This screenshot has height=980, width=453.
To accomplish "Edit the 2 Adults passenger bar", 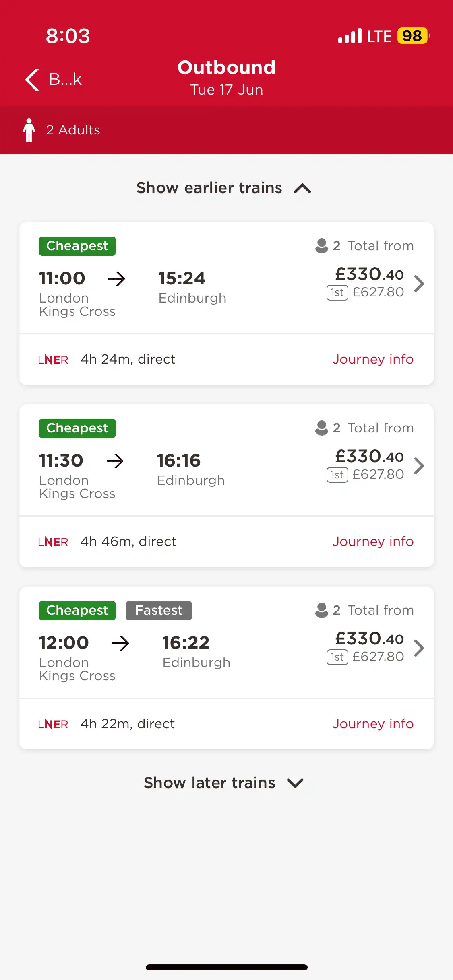I will [226, 130].
